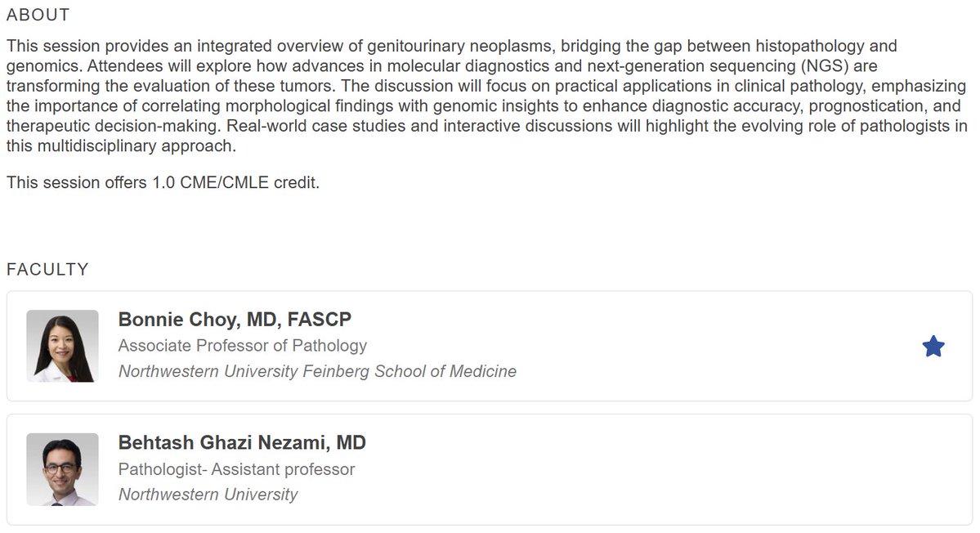Click the 1.0 CME/CMLE credit sentence
This screenshot has height=533, width=980.
[x=163, y=182]
